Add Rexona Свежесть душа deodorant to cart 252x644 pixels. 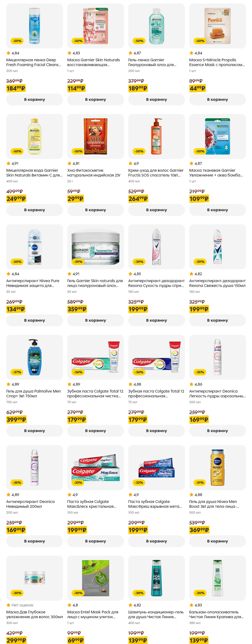point(217,320)
